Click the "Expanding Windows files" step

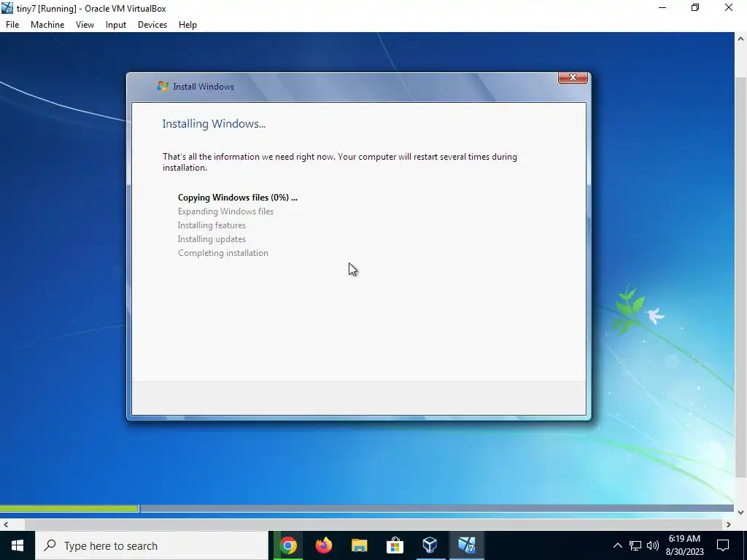pyautogui.click(x=226, y=211)
